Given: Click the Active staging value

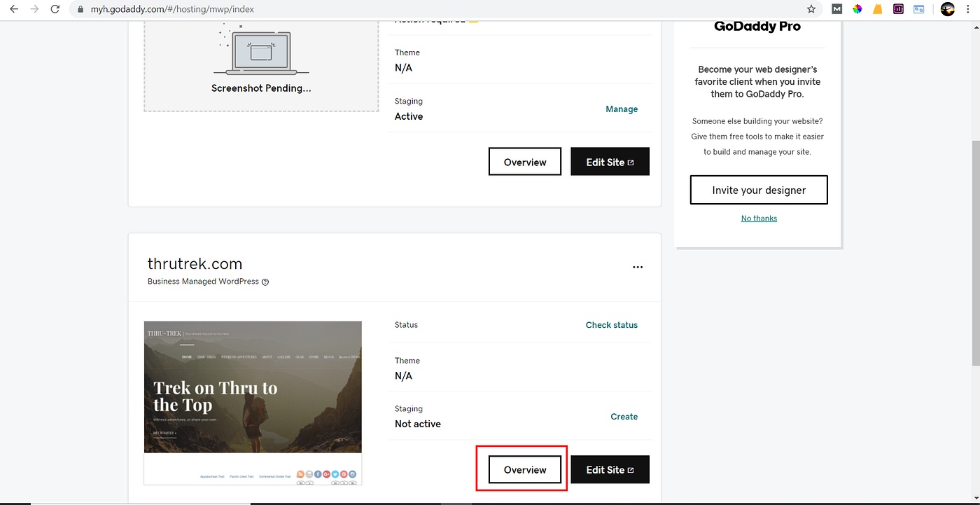Looking at the screenshot, I should coord(409,116).
